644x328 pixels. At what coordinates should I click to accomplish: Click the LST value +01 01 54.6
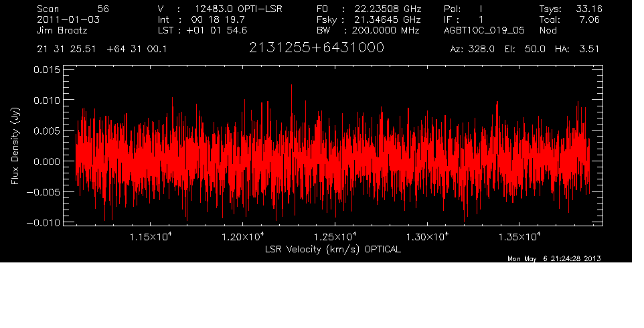point(217,30)
